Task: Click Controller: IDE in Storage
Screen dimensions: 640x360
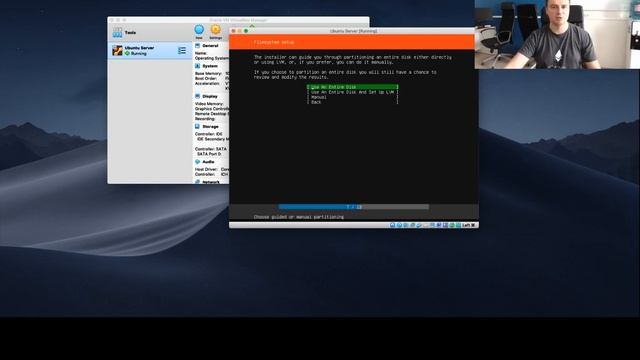Action: 209,134
